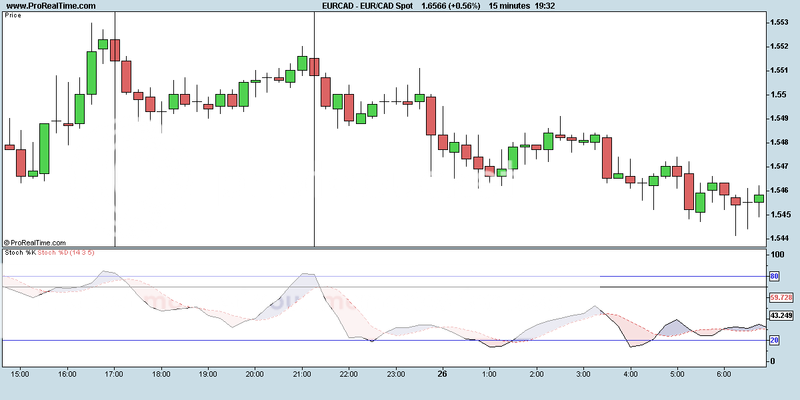Click the 43.249 stochastic value tag

781,316
